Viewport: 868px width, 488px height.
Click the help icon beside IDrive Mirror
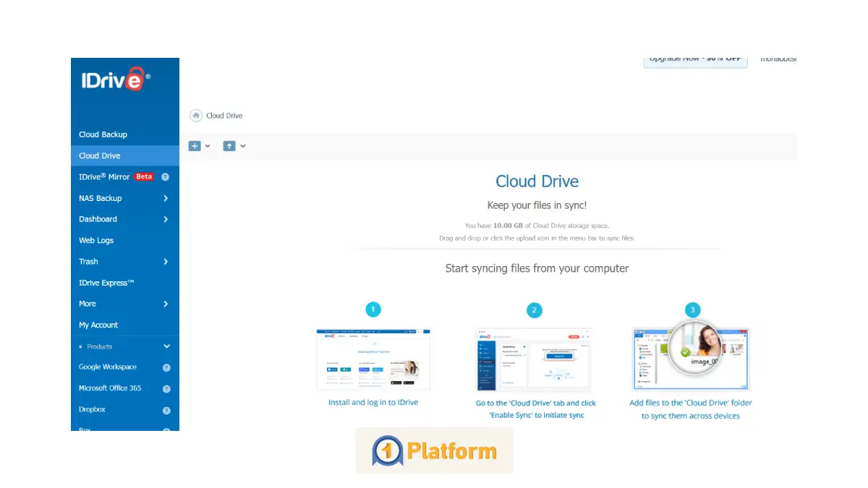pos(168,176)
